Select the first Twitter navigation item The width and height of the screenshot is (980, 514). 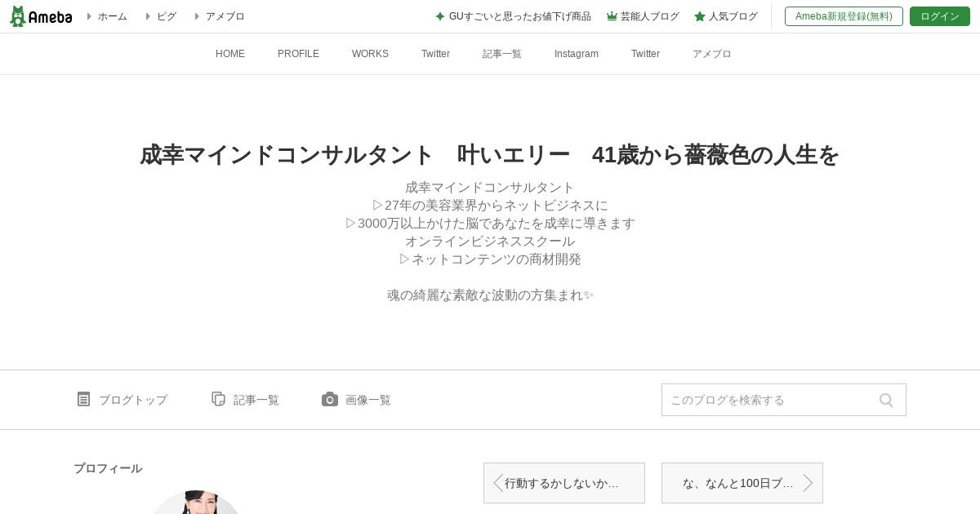coord(435,54)
